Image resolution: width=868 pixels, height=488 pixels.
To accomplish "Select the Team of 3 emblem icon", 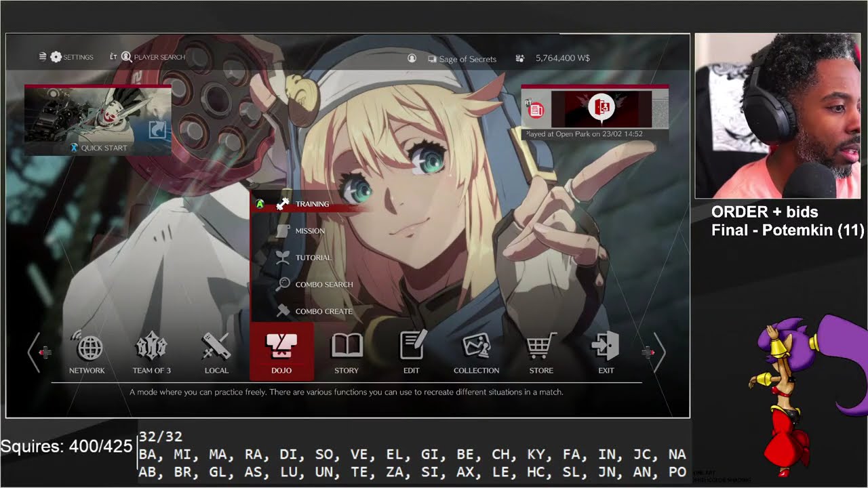I will [x=152, y=346].
